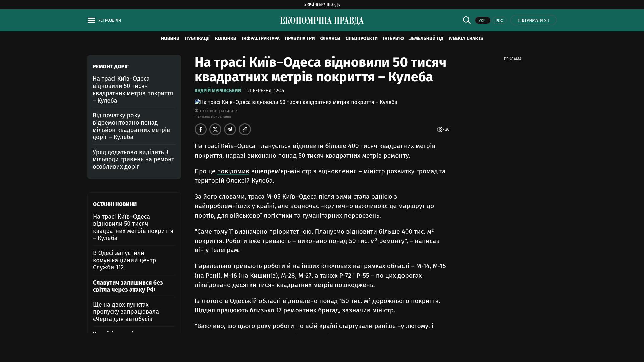Open the Новини menu section
The height and width of the screenshot is (362, 644).
(170, 39)
